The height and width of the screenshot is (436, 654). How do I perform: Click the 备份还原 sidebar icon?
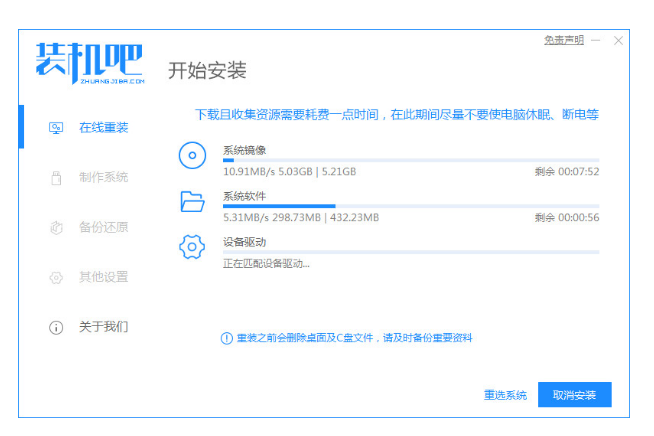(56, 228)
